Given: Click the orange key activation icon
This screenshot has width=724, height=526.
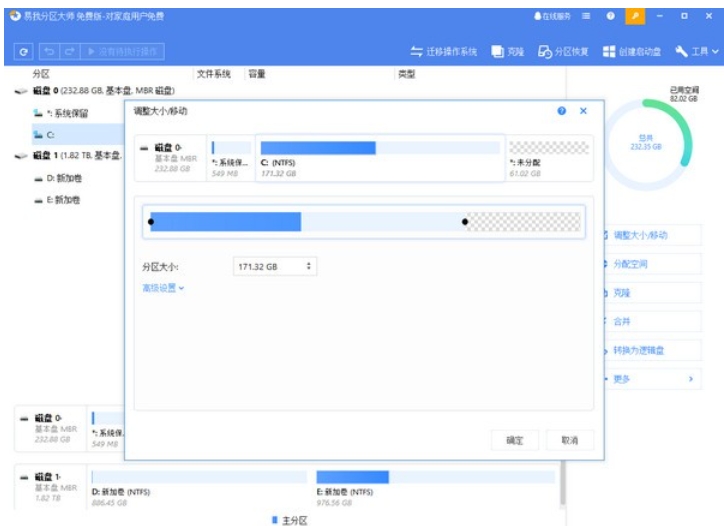Looking at the screenshot, I should pyautogui.click(x=635, y=16).
